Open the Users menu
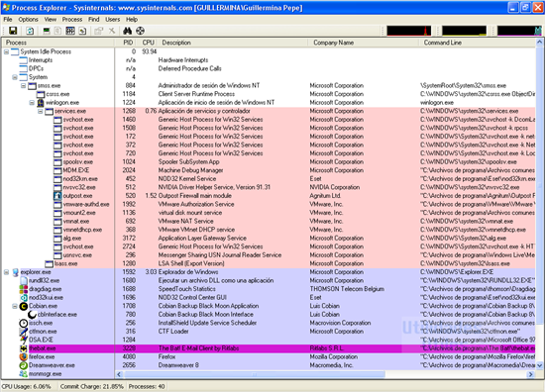 [x=113, y=20]
